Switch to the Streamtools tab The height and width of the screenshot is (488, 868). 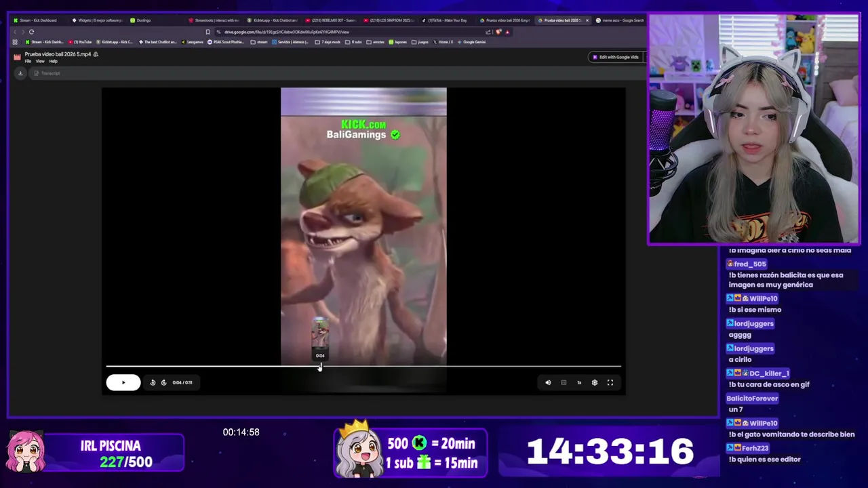pyautogui.click(x=214, y=20)
